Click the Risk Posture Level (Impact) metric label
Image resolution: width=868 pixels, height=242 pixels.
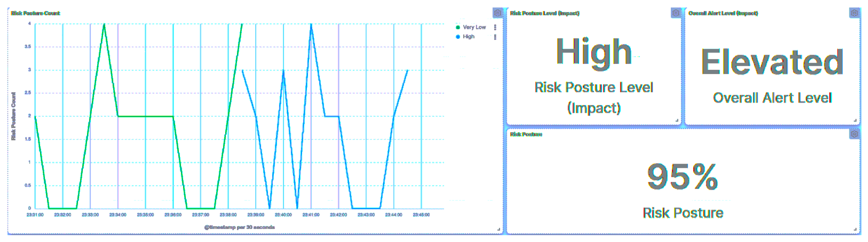tap(594, 98)
